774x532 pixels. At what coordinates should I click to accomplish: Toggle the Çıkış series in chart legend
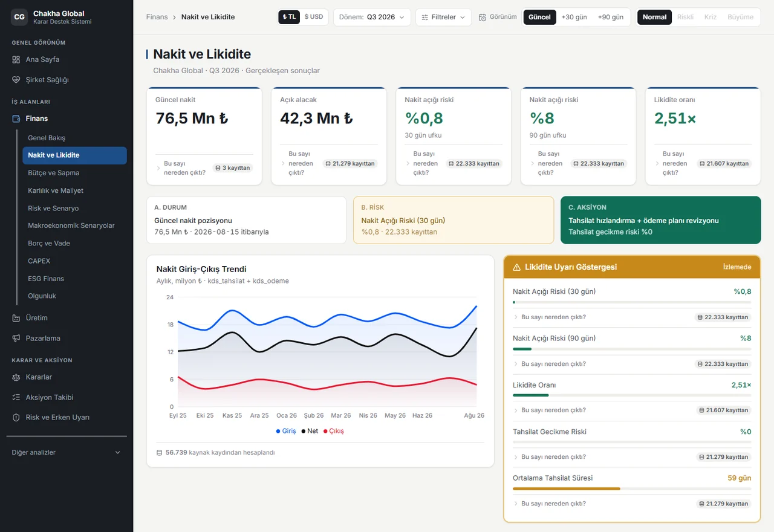tap(334, 431)
